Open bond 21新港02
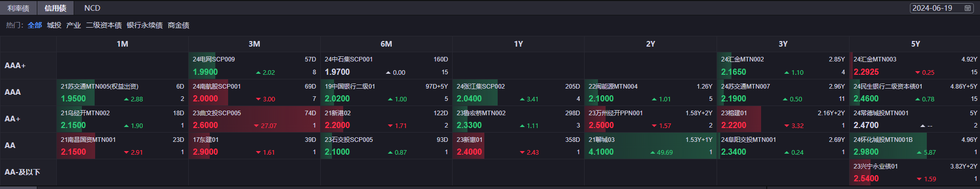Screen dimensions: 980x189 [x=338, y=113]
